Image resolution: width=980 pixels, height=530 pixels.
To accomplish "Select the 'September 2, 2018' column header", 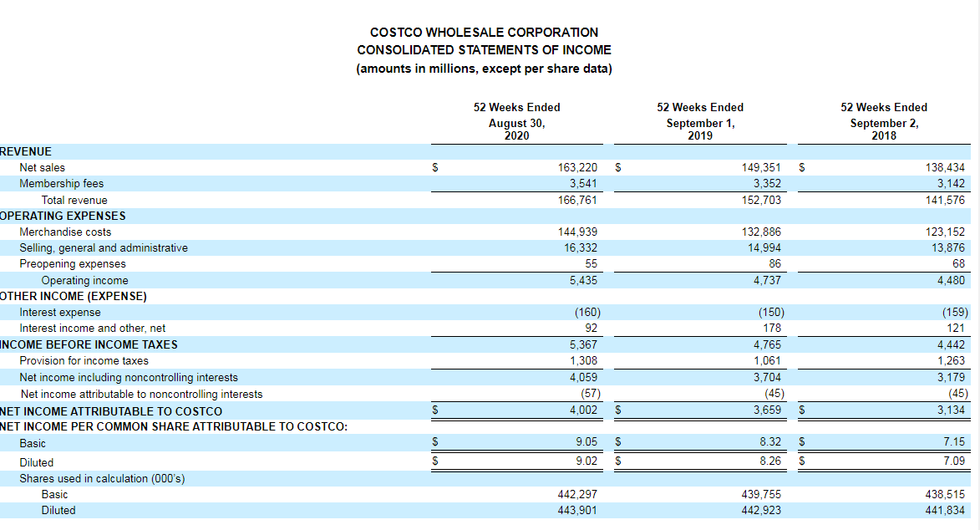I will point(884,129).
